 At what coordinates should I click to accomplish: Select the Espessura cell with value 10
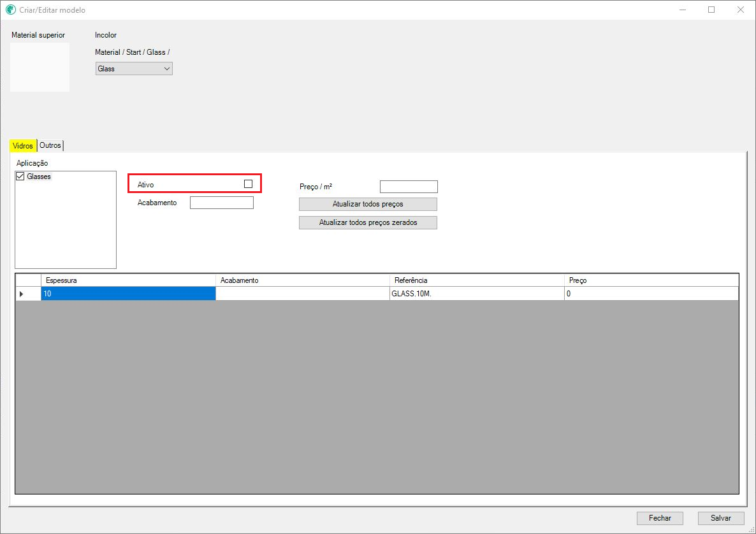128,294
